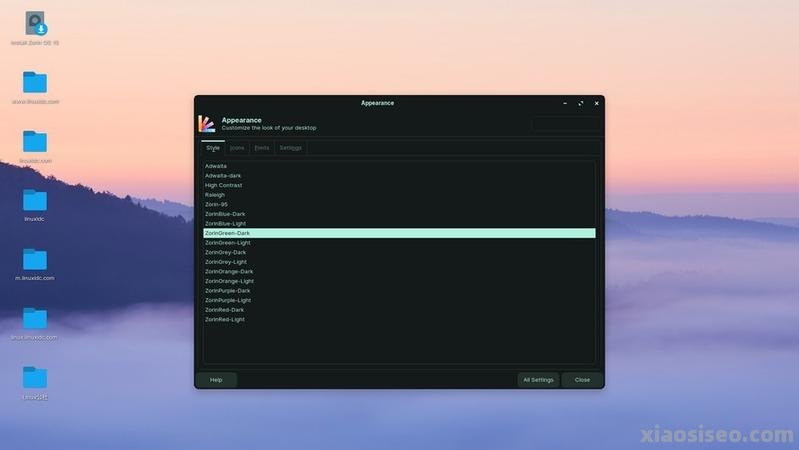Select the ZorinRed-Dark theme
The width and height of the screenshot is (799, 450).
pyautogui.click(x=399, y=310)
